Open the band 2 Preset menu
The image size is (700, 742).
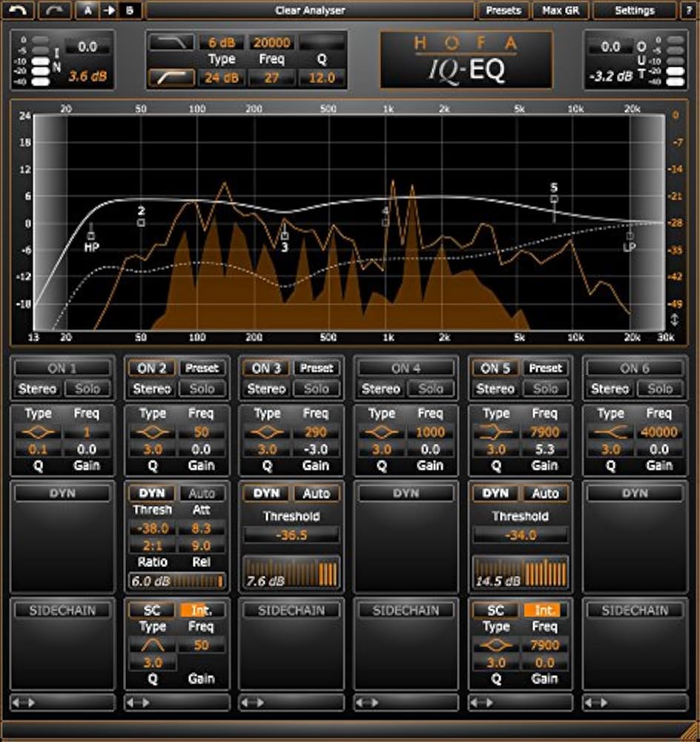pyautogui.click(x=202, y=368)
